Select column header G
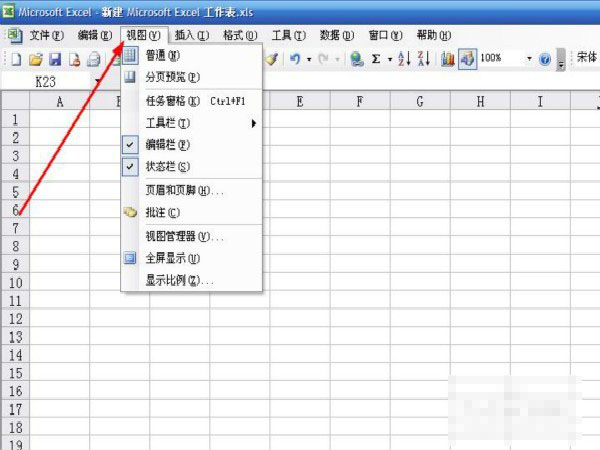Viewport: 600px width, 450px height. (x=420, y=101)
